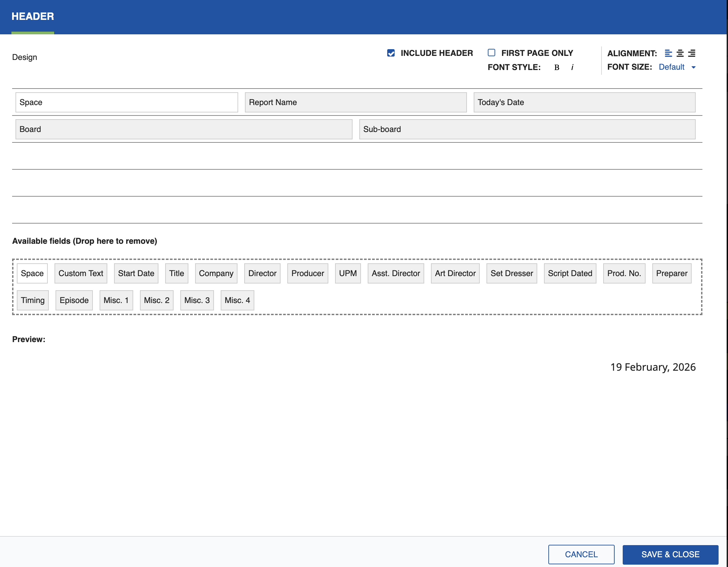The height and width of the screenshot is (567, 728).
Task: Select the placed Report Name field
Action: point(356,102)
